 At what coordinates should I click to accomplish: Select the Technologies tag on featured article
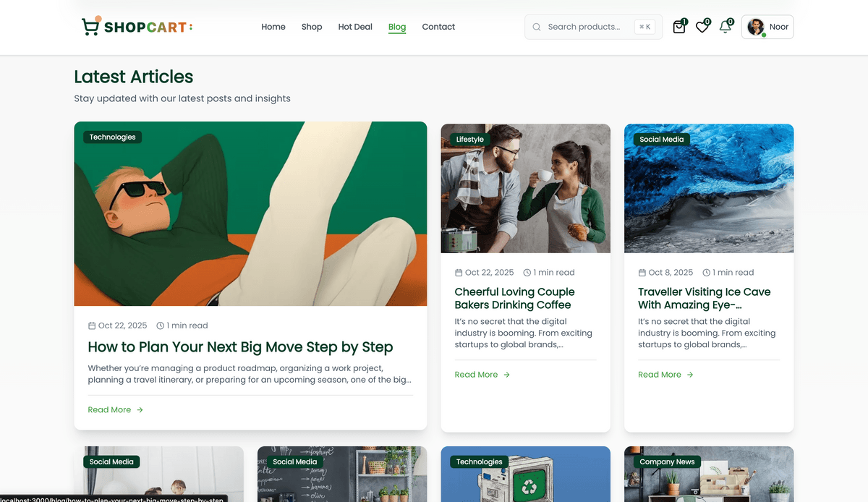pyautogui.click(x=113, y=137)
